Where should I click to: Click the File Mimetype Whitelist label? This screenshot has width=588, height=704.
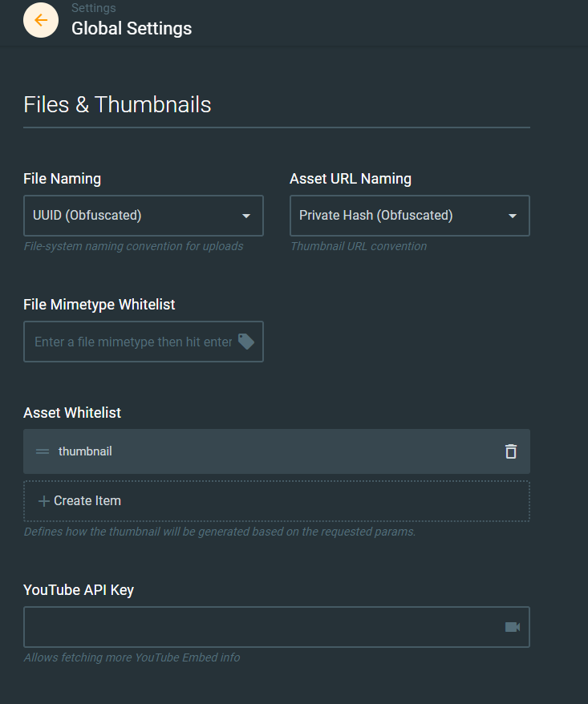(99, 305)
